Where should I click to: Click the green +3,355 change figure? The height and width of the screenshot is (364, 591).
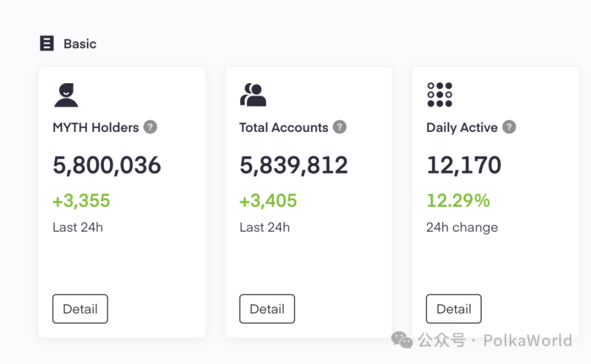(x=81, y=201)
